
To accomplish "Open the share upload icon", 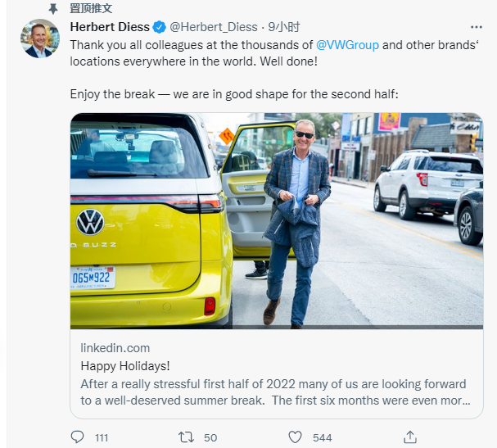I will 411,437.
